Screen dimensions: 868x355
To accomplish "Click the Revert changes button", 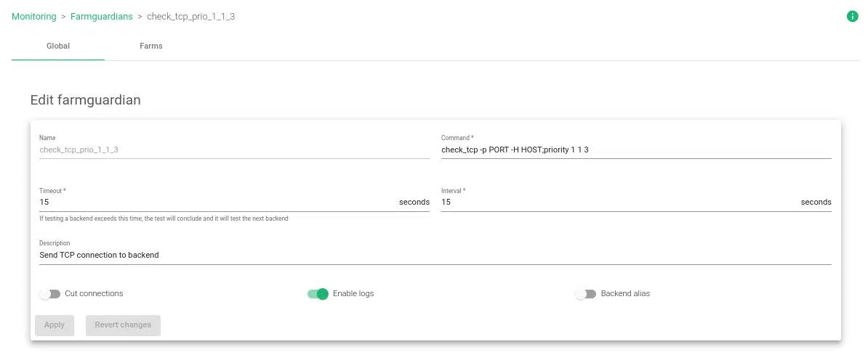I will point(123,325).
